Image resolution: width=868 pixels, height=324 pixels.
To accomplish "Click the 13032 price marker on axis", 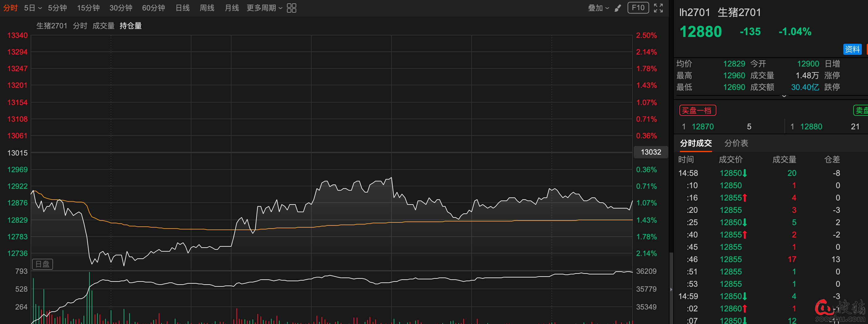I will click(650, 152).
